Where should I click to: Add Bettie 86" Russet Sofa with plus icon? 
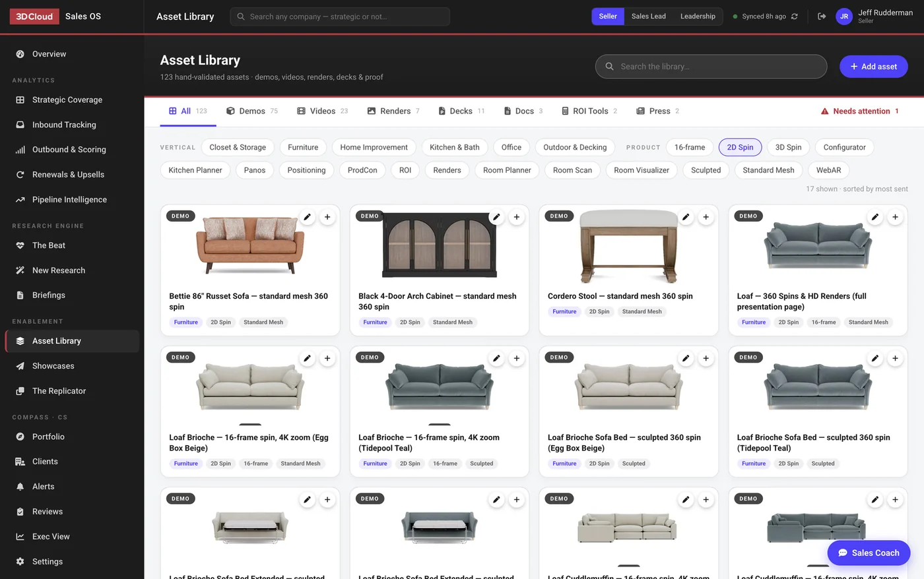[x=327, y=217]
